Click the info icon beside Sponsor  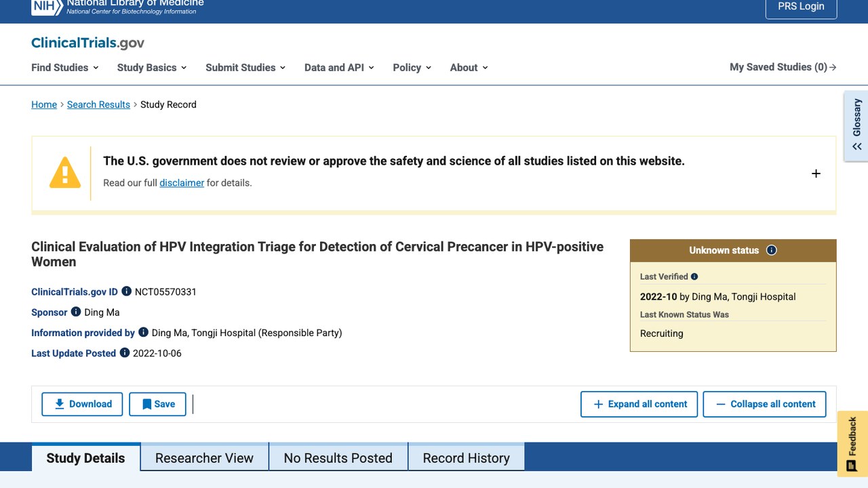(x=76, y=312)
